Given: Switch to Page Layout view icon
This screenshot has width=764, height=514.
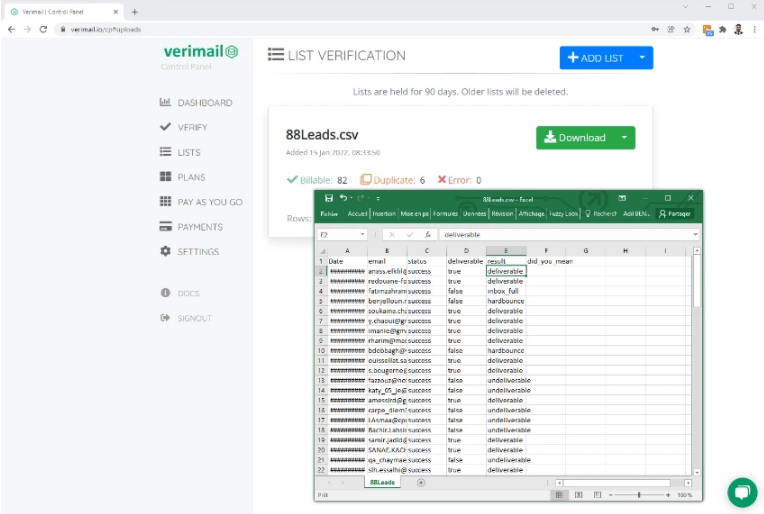Looking at the screenshot, I should [578, 495].
